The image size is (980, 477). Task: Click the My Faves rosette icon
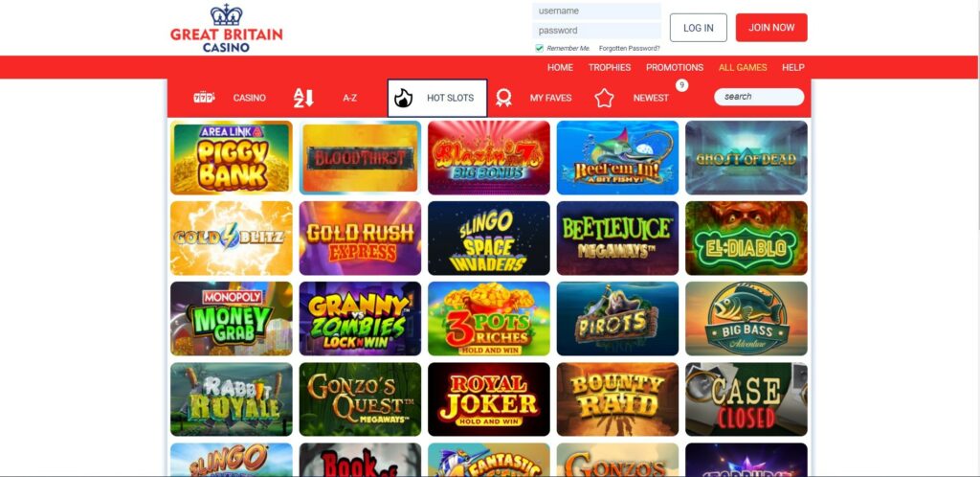tap(503, 98)
